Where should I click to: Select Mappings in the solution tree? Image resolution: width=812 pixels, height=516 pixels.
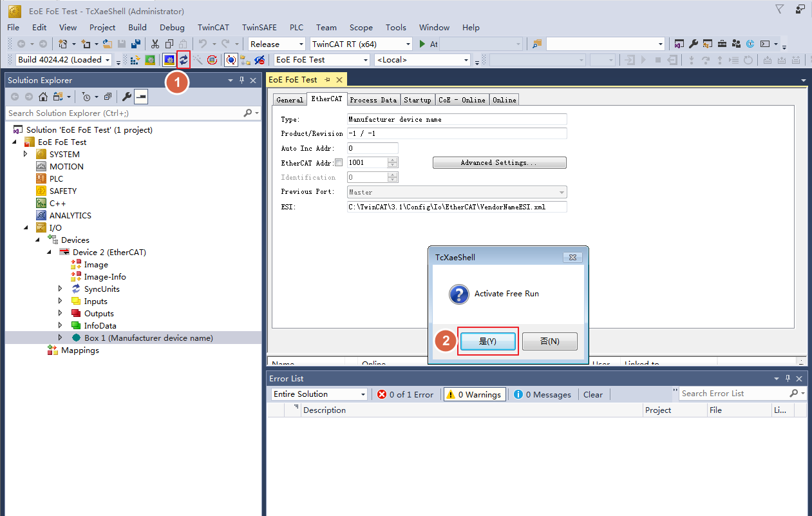click(x=80, y=350)
